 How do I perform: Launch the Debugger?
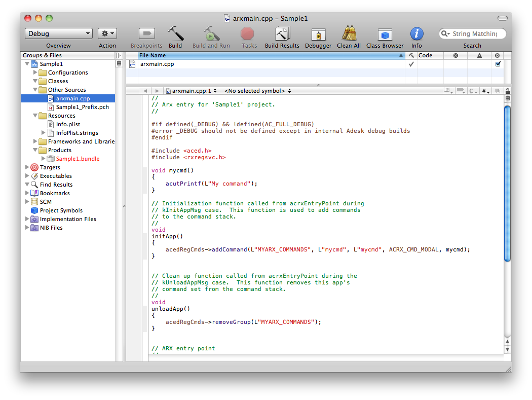[x=318, y=33]
